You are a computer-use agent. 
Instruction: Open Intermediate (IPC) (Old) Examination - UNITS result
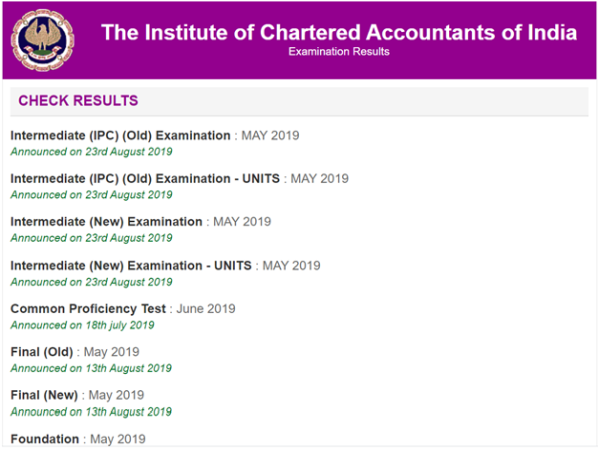[x=146, y=178]
